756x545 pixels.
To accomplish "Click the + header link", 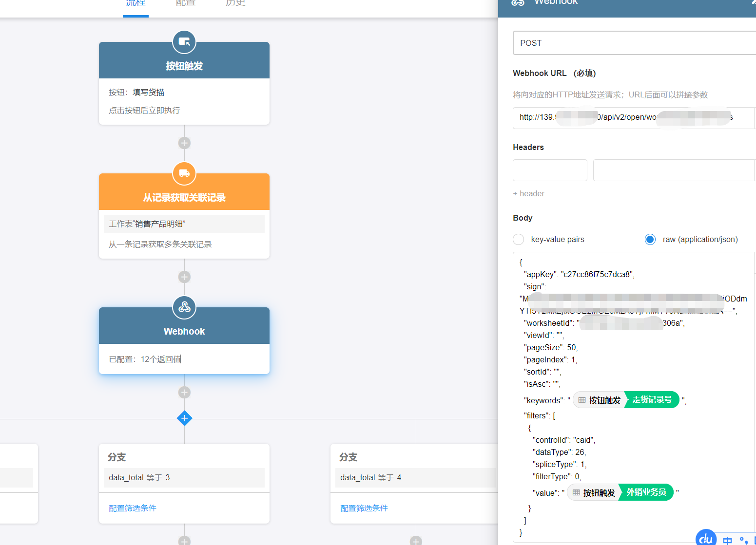I will click(528, 194).
